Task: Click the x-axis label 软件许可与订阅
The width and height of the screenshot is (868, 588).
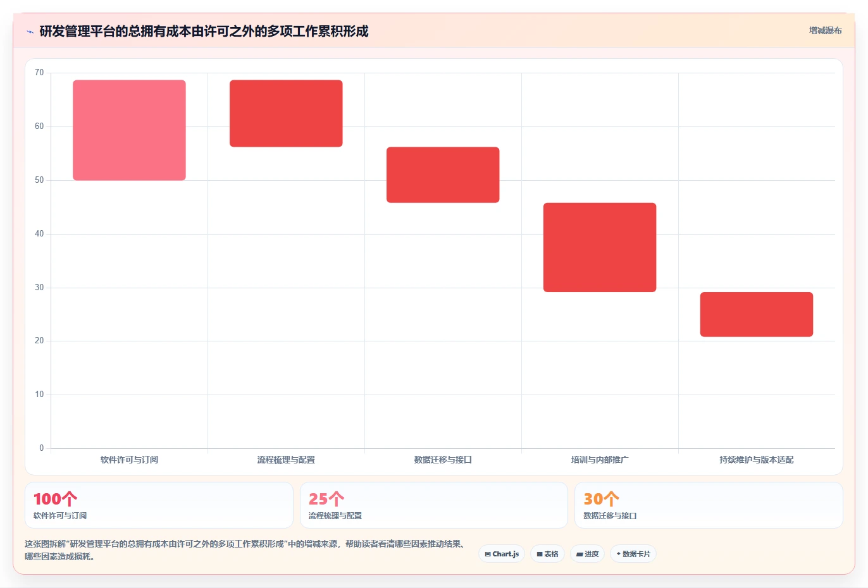Action: [129, 460]
